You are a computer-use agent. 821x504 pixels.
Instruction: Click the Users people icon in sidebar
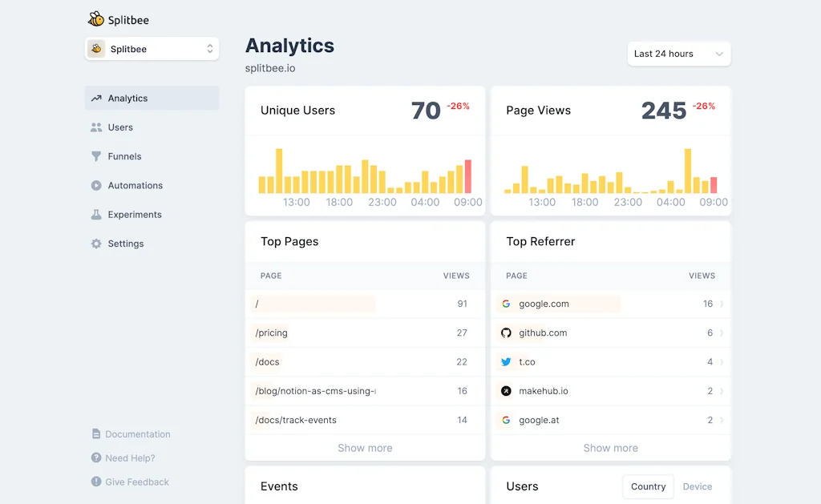(x=96, y=127)
